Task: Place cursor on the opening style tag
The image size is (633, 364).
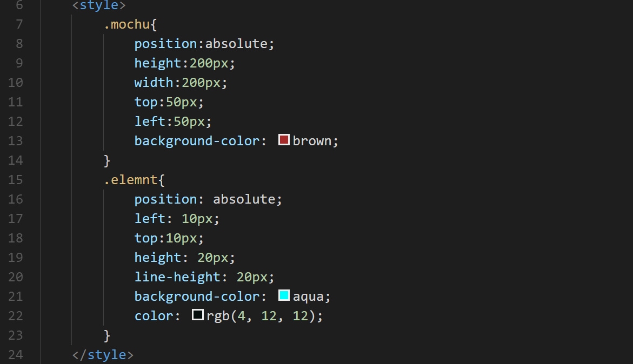Action: click(99, 5)
